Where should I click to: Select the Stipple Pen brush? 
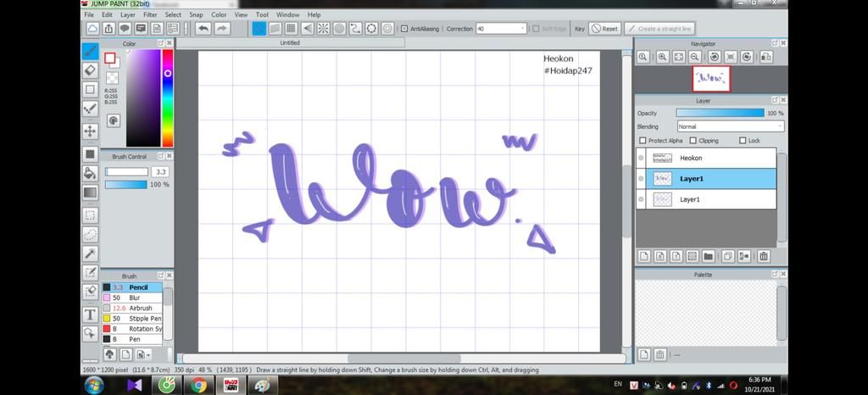click(131, 319)
